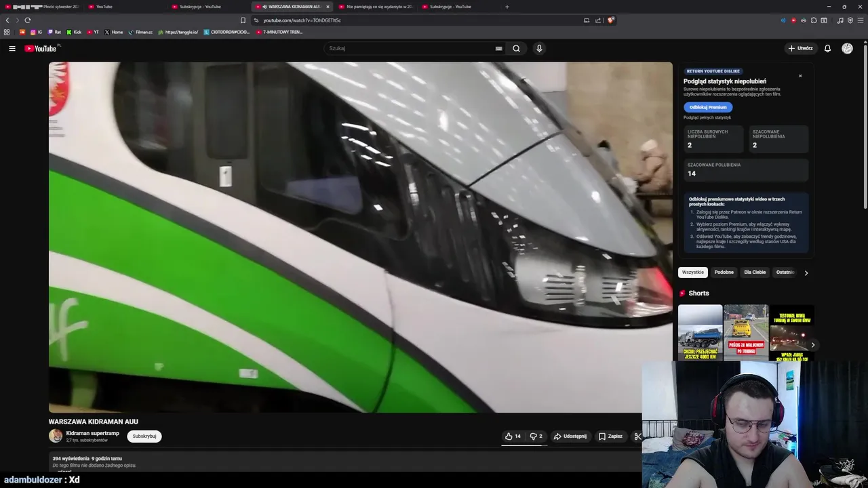
Task: Open the music note playlist icon
Action: pos(840,20)
